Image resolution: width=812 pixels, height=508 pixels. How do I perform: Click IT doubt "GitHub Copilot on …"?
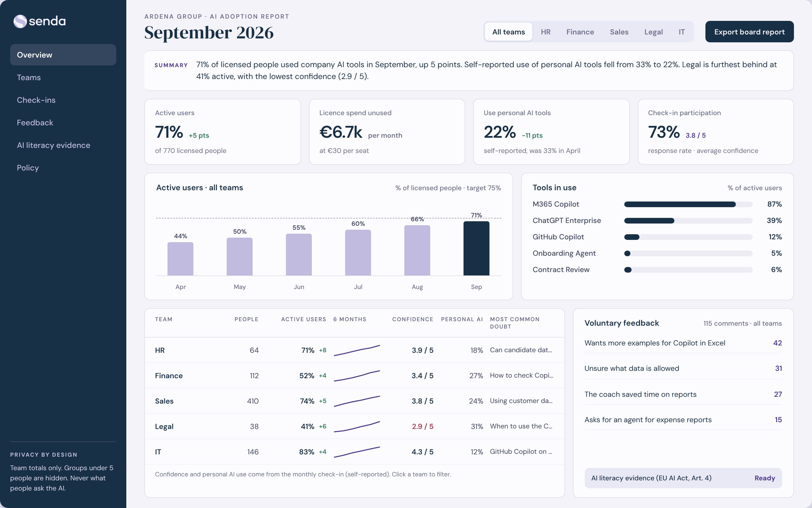click(521, 452)
